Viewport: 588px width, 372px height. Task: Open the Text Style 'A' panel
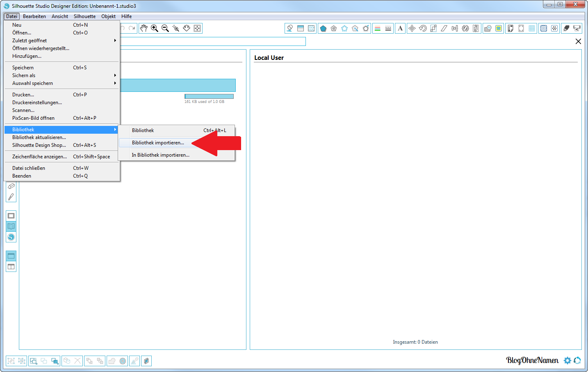[400, 28]
